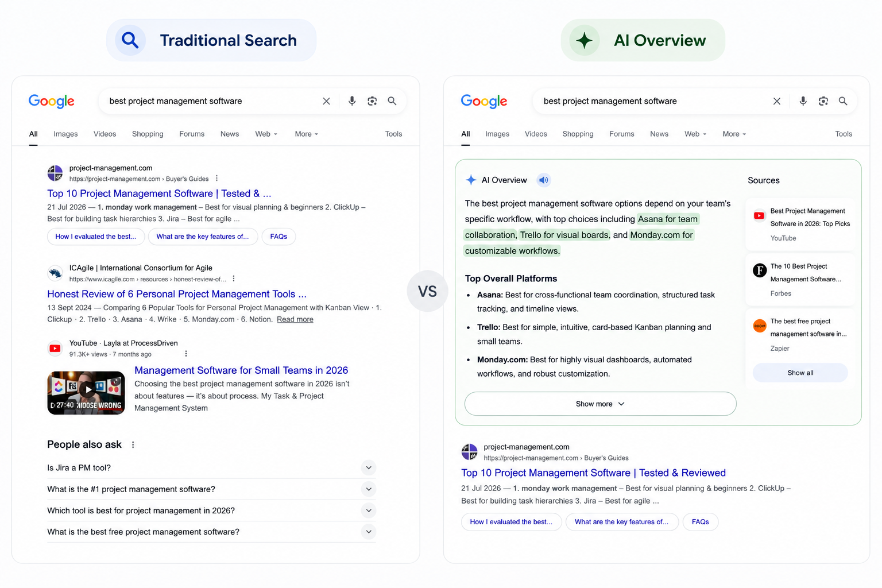
Task: Open 'Honest Review of 6 Personal Project Management Tools' link
Action: coord(177,294)
